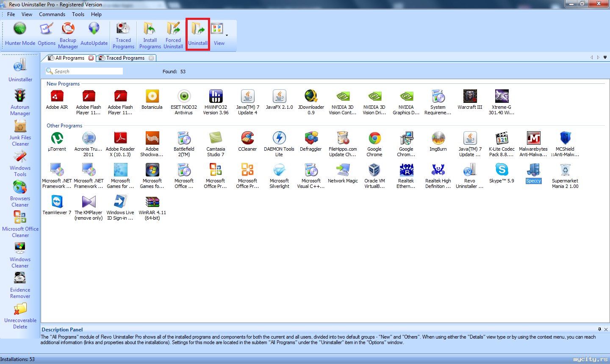Open the Commands menu
Image resolution: width=610 pixels, height=364 pixels.
[x=52, y=14]
